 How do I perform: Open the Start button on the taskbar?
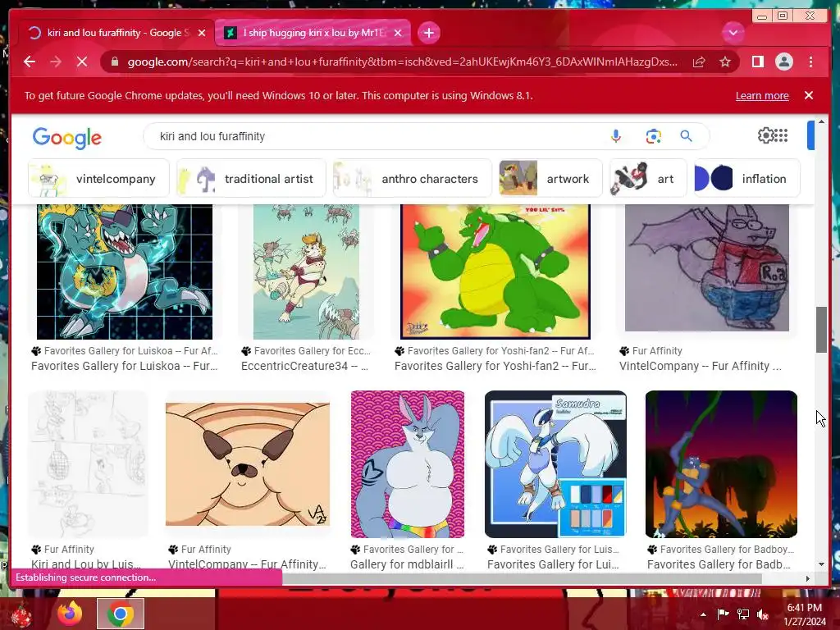coord(21,615)
